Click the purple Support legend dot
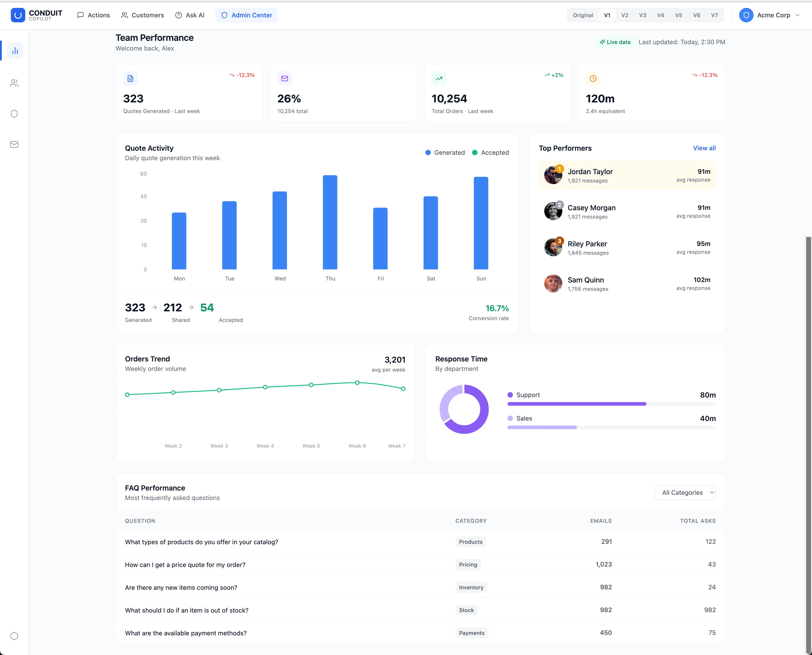 pos(510,395)
